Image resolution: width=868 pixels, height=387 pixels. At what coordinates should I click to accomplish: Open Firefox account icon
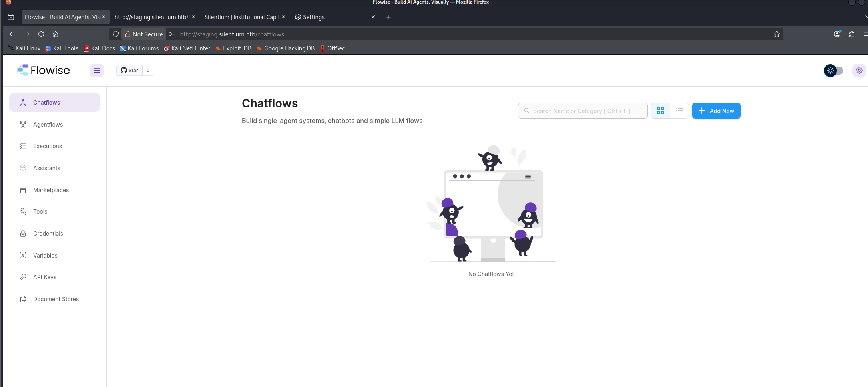coord(837,34)
